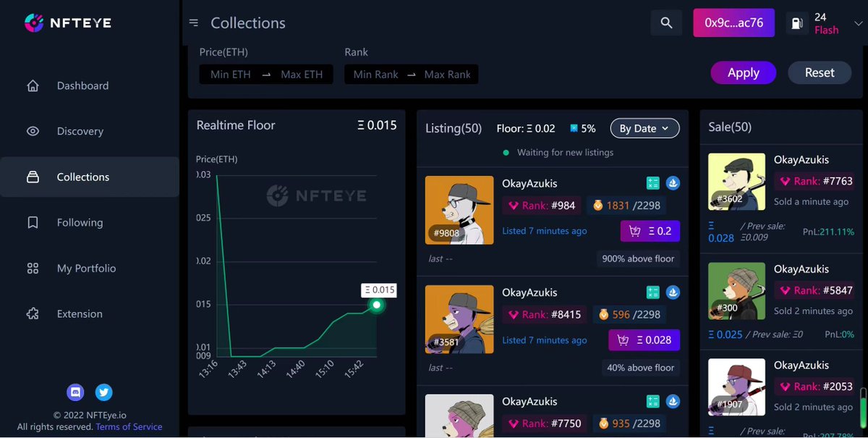The image size is (868, 438).
Task: Click the My Portfolio grid icon
Action: [x=33, y=268]
